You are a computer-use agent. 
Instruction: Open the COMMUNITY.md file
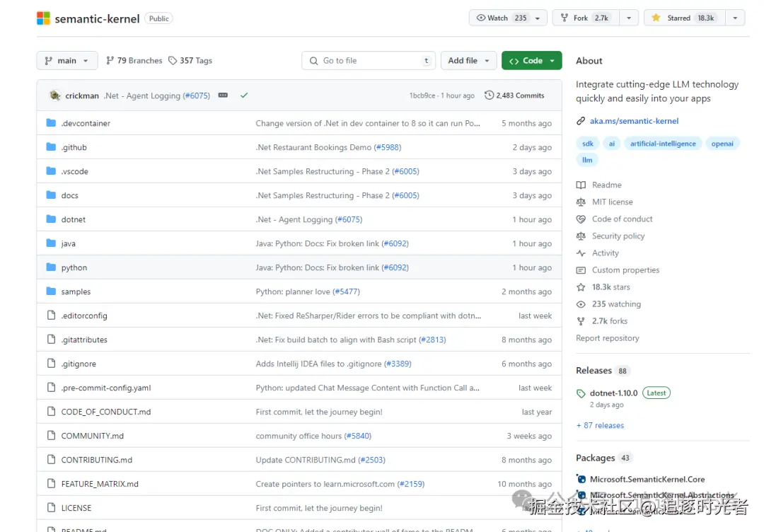tap(92, 436)
